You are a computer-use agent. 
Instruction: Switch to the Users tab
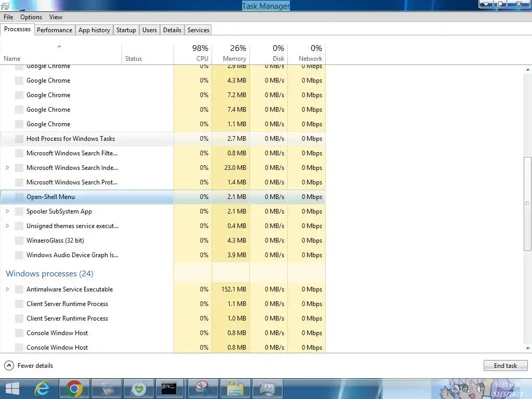(x=150, y=30)
